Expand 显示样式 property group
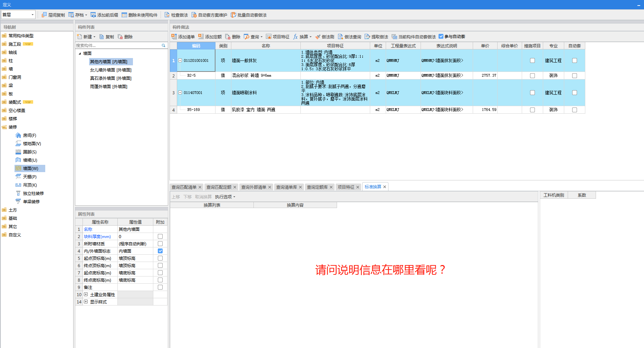 tap(86, 302)
